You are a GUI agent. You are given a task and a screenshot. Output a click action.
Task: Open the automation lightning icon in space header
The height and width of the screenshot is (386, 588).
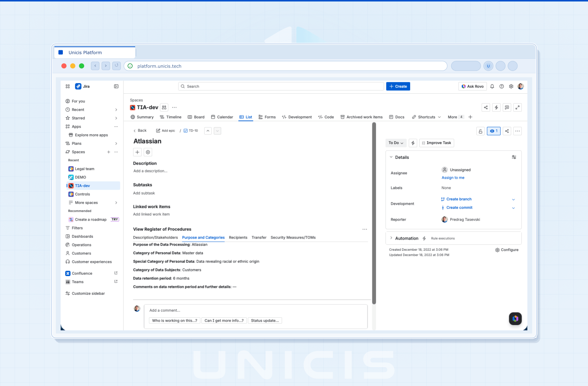pos(496,107)
